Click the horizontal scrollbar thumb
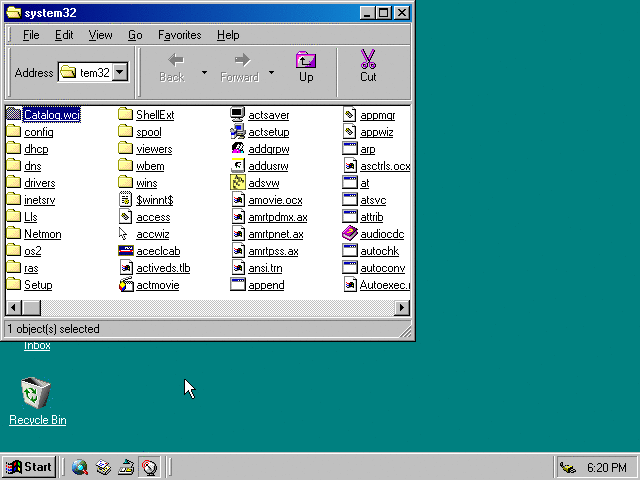640x480 pixels. coord(31,307)
